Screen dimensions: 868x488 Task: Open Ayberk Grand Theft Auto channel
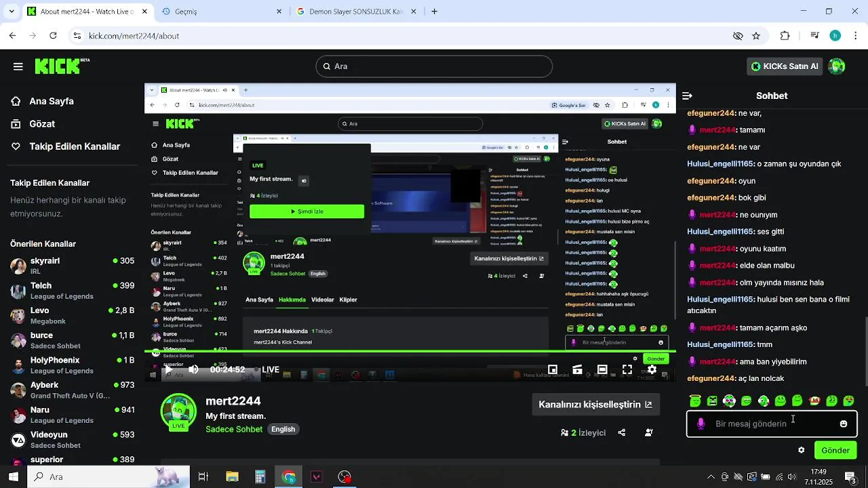pos(72,390)
